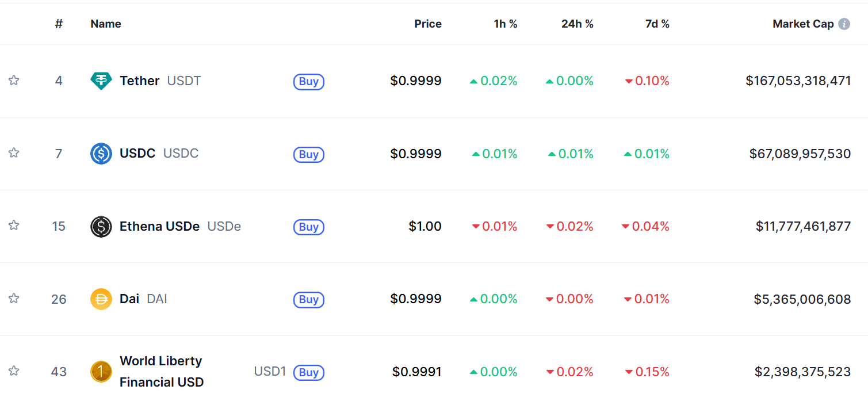Sort by Price column header
Viewport: 868px width, 405px height.
click(x=427, y=24)
